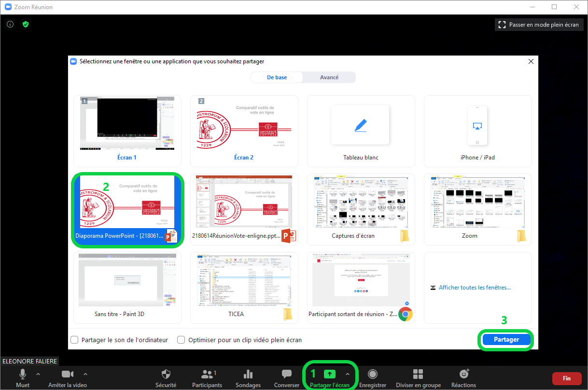Click the blue Partager button
Image resolution: width=588 pixels, height=390 pixels.
[506, 340]
